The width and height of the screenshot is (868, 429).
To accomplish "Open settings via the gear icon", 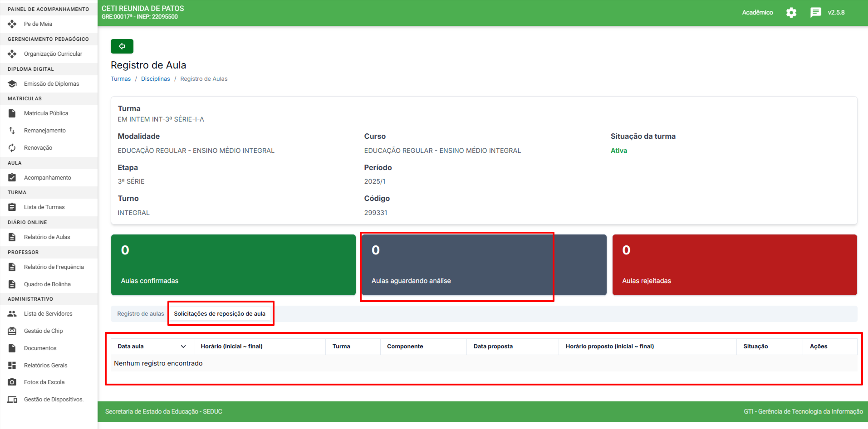I will click(x=791, y=13).
